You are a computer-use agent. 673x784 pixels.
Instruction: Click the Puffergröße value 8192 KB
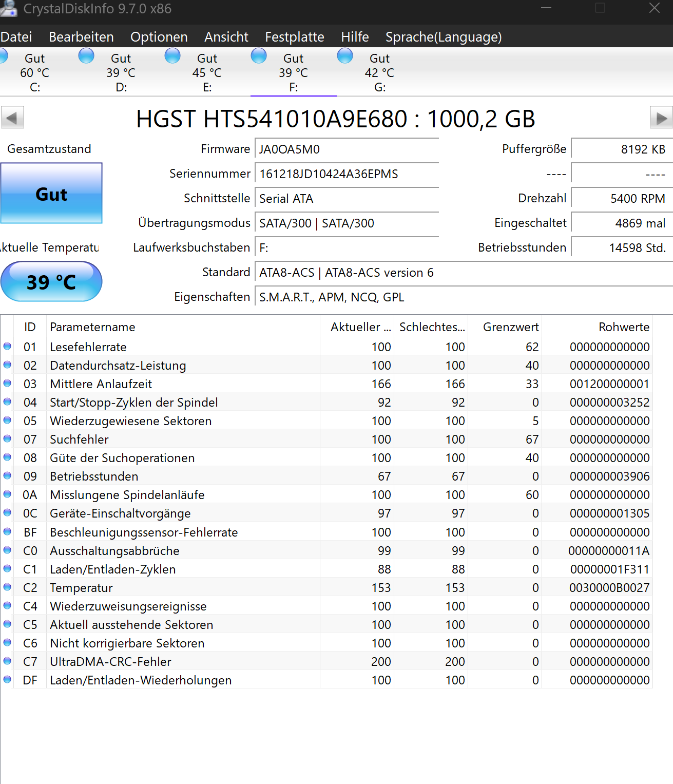click(622, 149)
